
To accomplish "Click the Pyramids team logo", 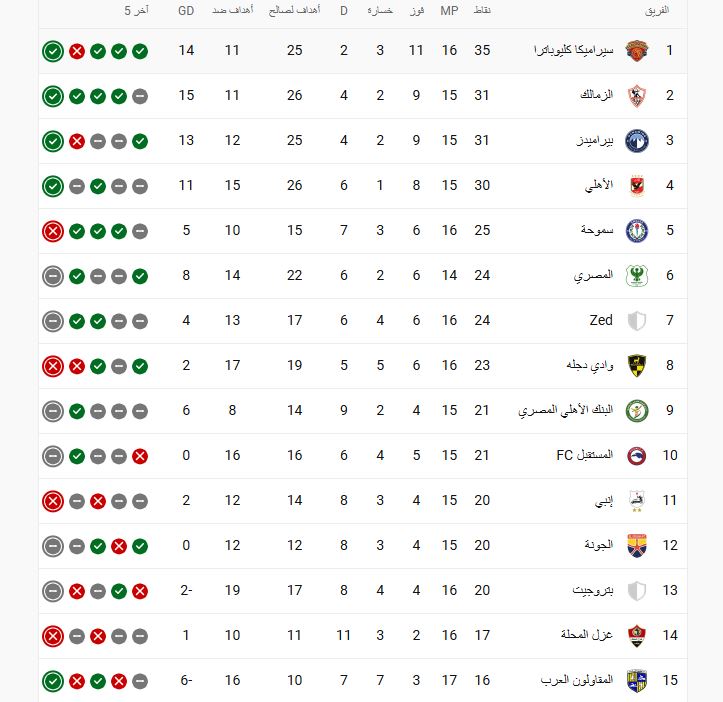I will tap(636, 141).
